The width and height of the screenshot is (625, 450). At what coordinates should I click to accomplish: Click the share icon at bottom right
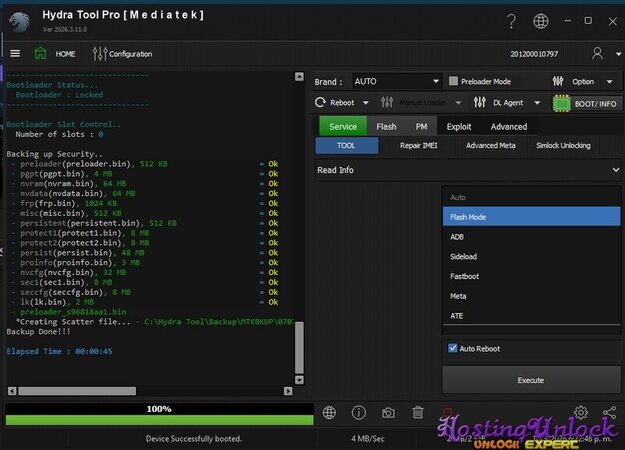coord(609,412)
